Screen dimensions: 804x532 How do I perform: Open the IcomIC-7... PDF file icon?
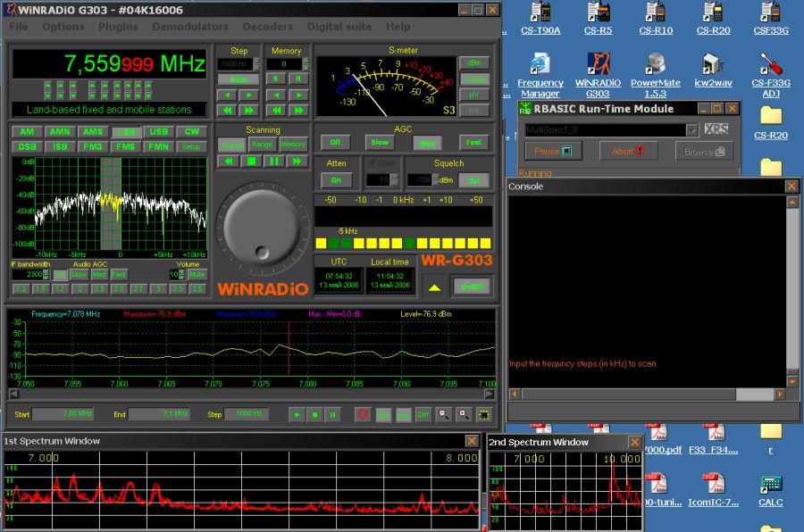[713, 490]
